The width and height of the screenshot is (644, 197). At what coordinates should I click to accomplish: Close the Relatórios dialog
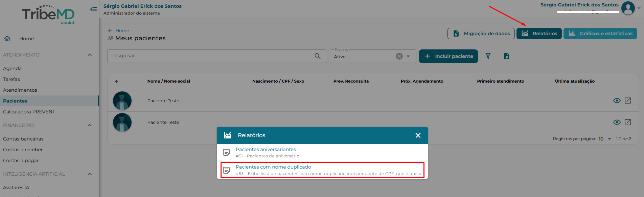pyautogui.click(x=418, y=135)
